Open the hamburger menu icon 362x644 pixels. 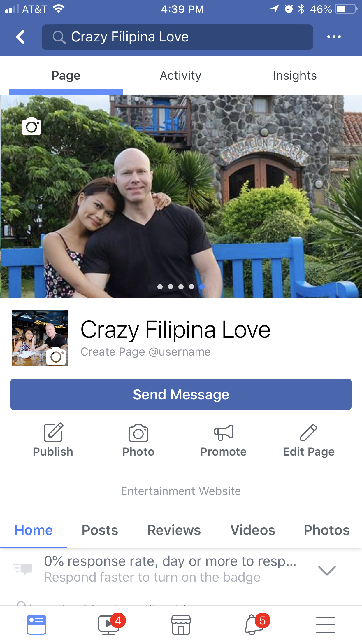pyautogui.click(x=326, y=625)
